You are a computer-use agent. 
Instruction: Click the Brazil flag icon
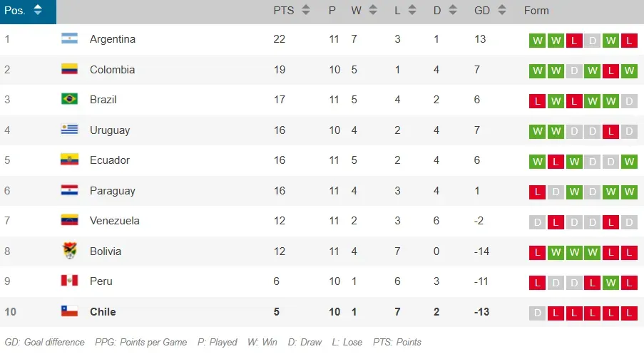coord(69,100)
